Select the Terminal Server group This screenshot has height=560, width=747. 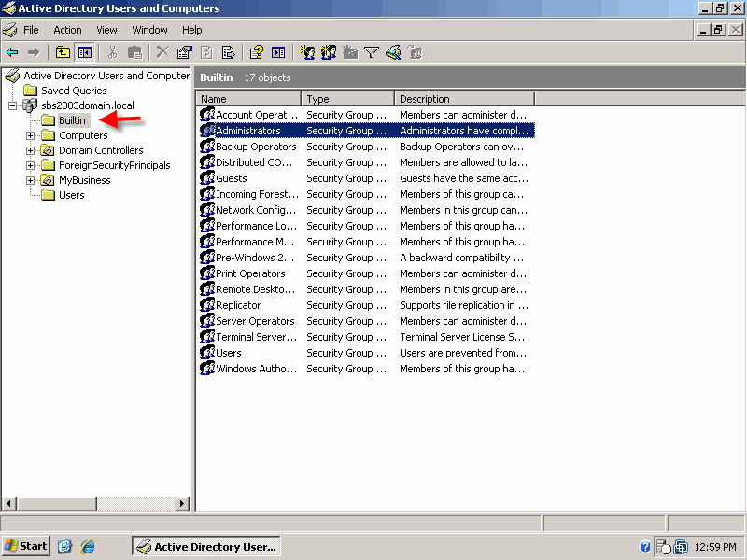pyautogui.click(x=256, y=337)
